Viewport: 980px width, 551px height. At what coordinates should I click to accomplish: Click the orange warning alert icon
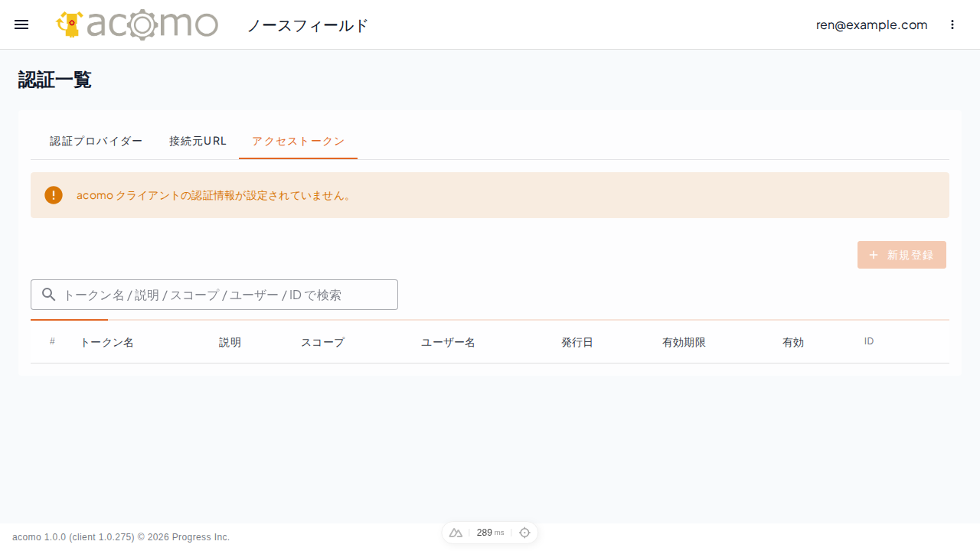[54, 195]
